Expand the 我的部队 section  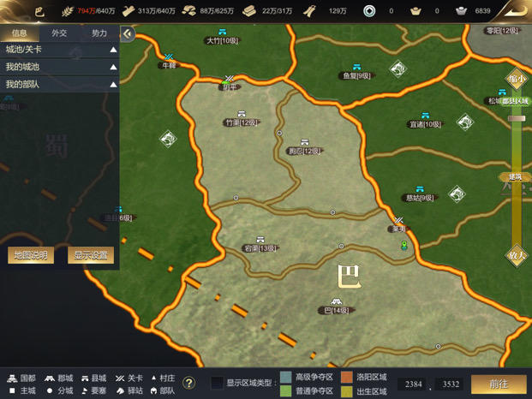pyautogui.click(x=59, y=84)
